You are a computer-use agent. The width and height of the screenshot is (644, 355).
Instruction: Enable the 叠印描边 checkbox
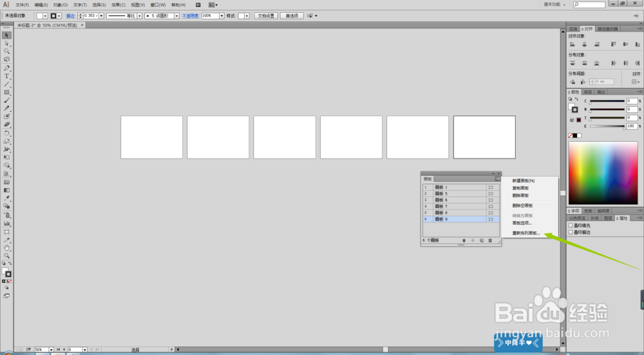click(571, 232)
